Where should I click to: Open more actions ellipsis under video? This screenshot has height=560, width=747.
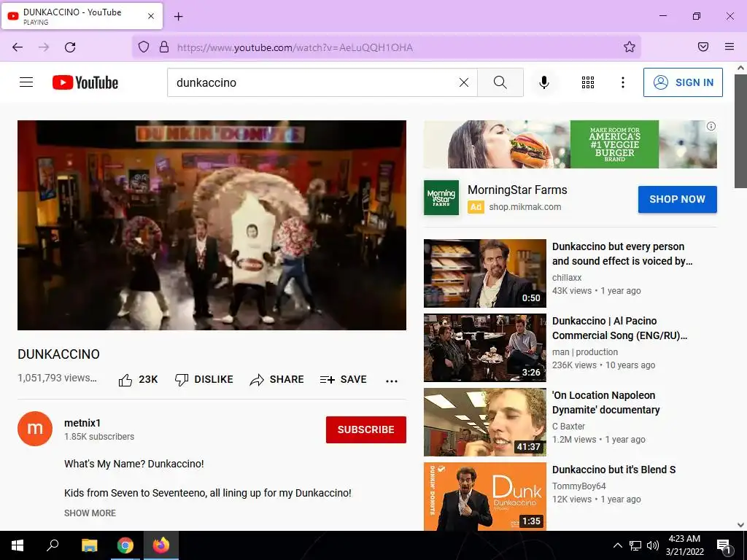(392, 381)
